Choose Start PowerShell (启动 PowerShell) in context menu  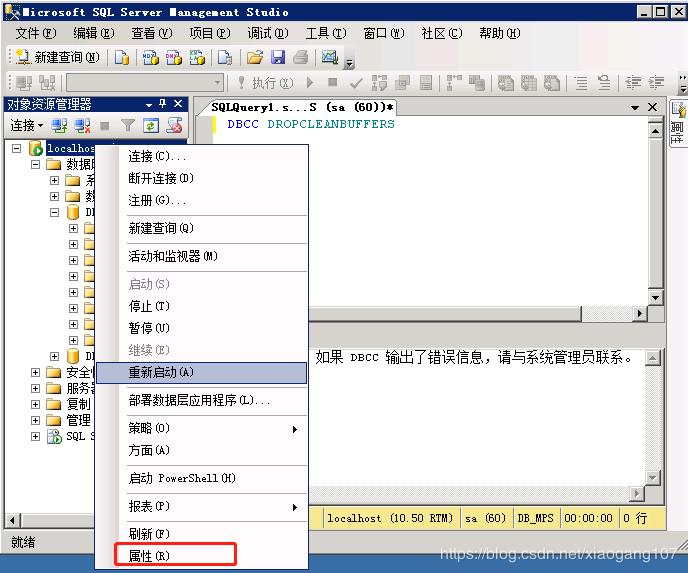(x=202, y=478)
